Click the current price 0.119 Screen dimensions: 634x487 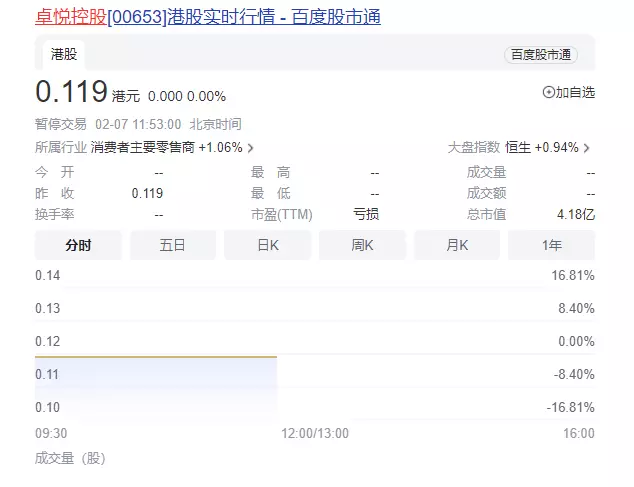point(71,91)
